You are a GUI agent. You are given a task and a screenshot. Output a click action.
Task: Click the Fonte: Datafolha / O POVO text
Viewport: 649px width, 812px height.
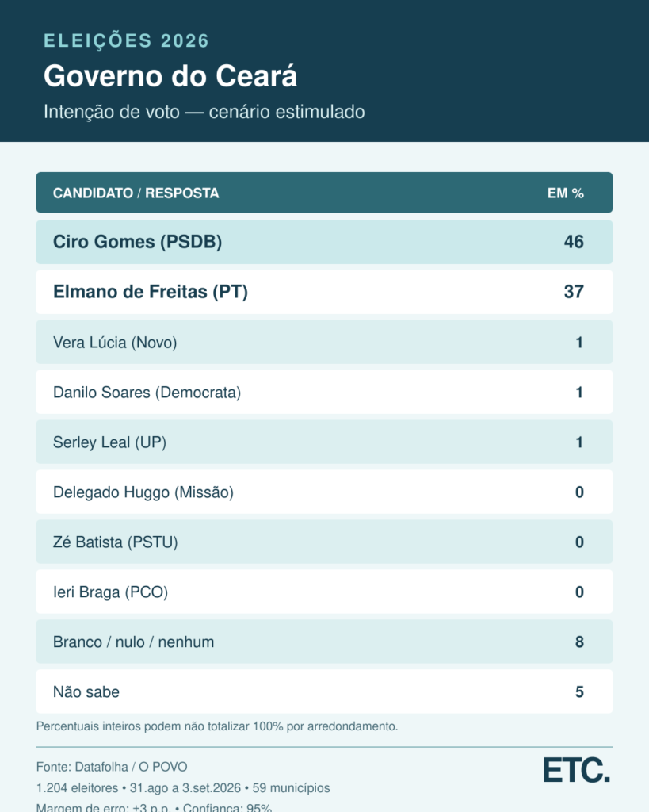112,767
